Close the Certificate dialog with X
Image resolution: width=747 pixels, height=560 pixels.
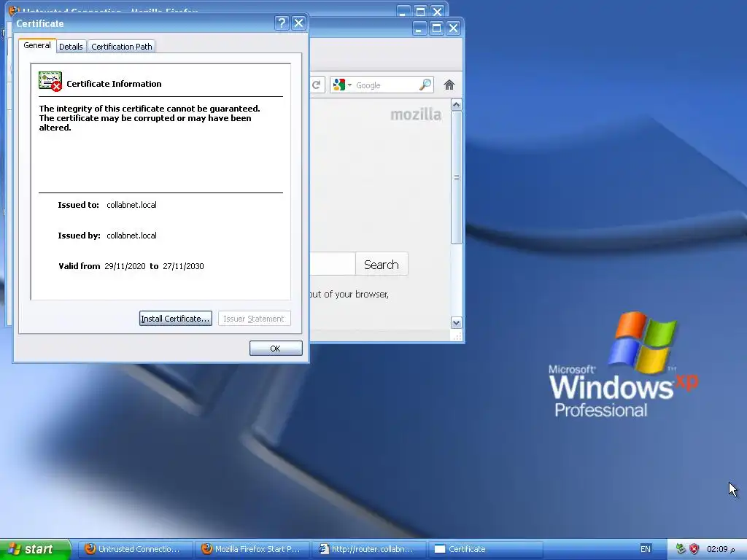[298, 23]
